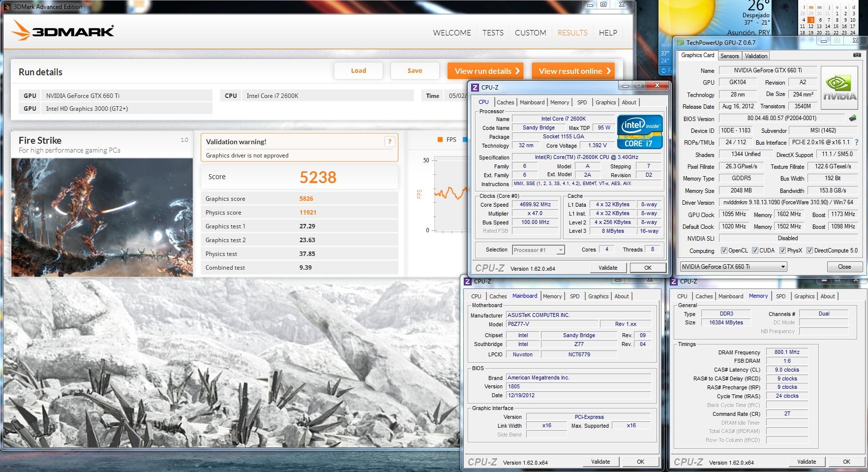The image size is (868, 472).
Task: Open the TESTS section in 3DMark
Action: [x=493, y=33]
